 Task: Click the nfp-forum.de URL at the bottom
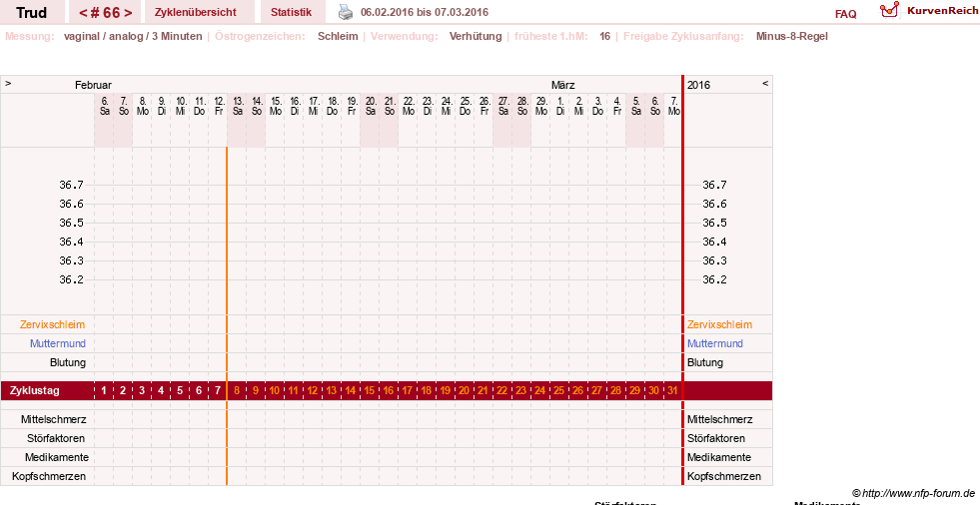[918, 493]
